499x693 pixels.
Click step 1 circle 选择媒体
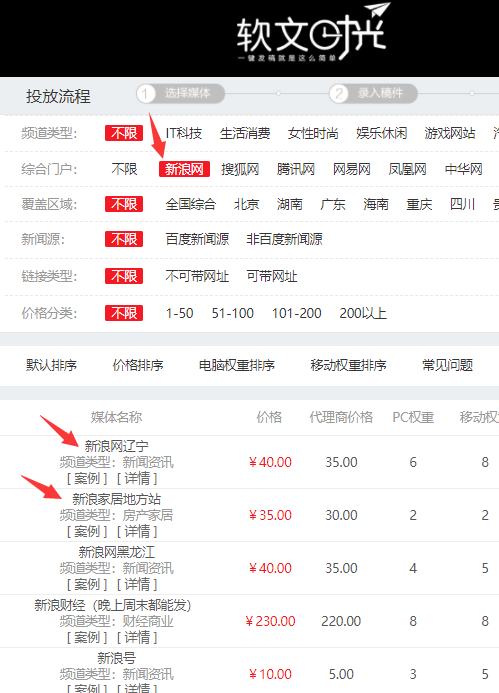coord(181,94)
